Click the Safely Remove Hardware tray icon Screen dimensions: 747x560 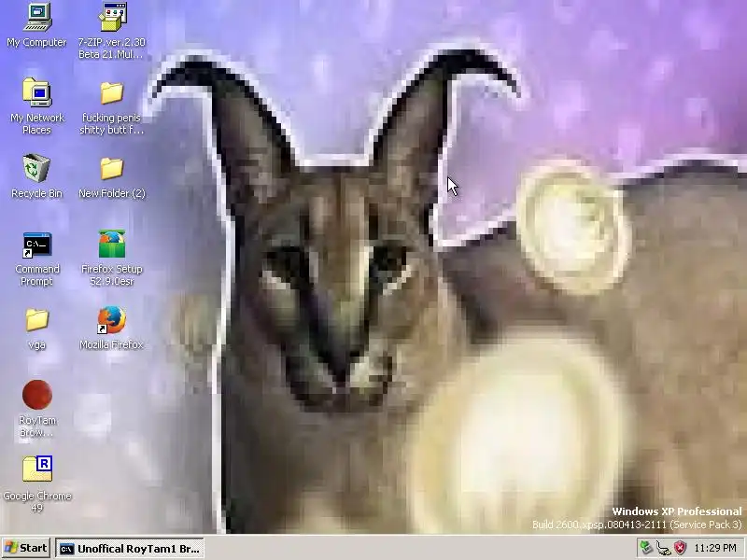(645, 548)
